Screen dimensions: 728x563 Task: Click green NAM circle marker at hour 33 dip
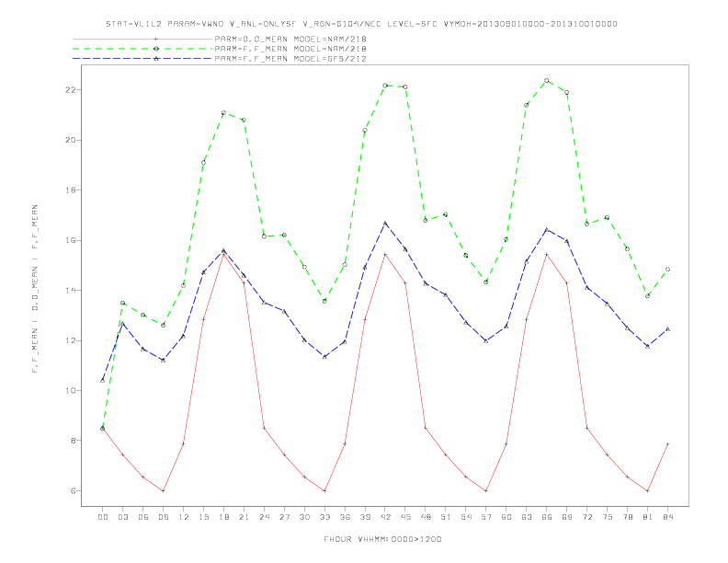324,301
